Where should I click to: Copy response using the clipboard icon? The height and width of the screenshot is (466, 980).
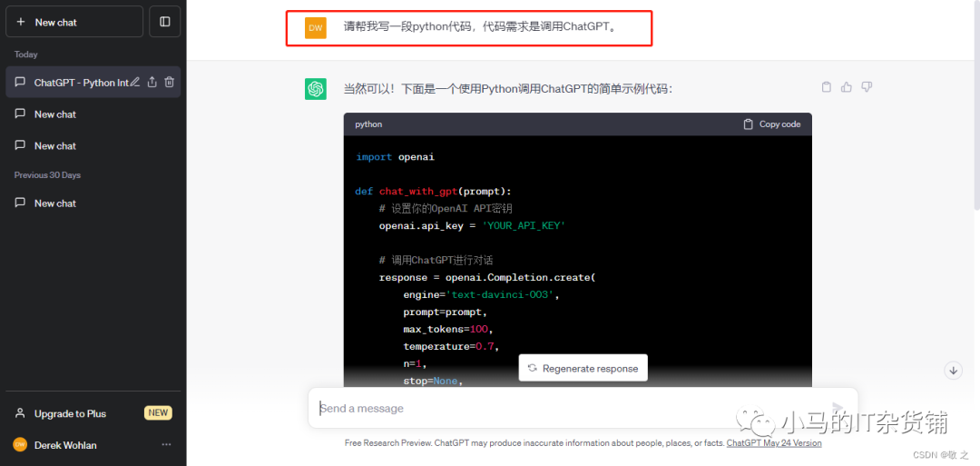point(826,87)
